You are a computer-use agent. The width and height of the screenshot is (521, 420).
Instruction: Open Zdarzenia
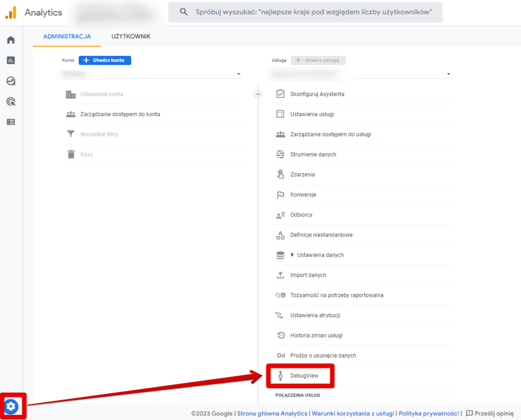point(362,175)
